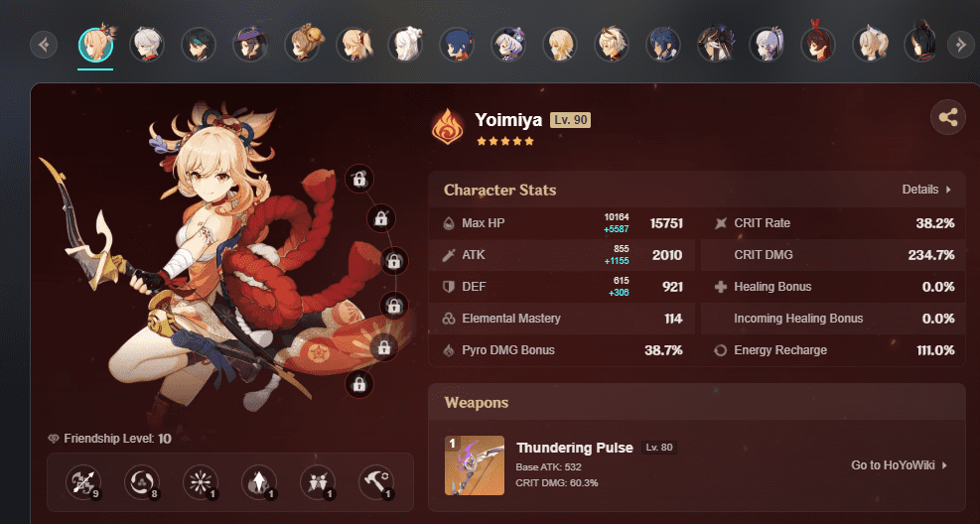Click the Friendship Level eye icon
The image size is (980, 524).
coord(54,439)
